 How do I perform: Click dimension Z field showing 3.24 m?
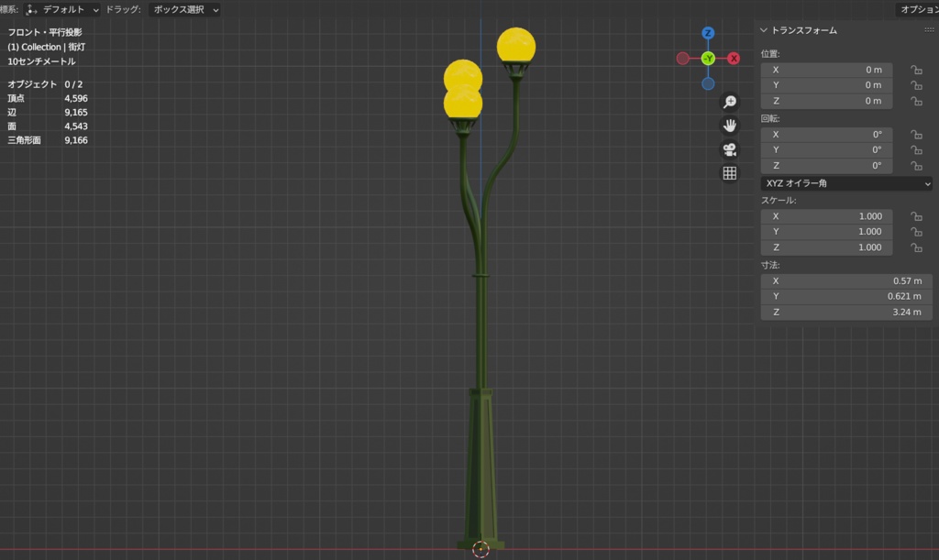846,313
